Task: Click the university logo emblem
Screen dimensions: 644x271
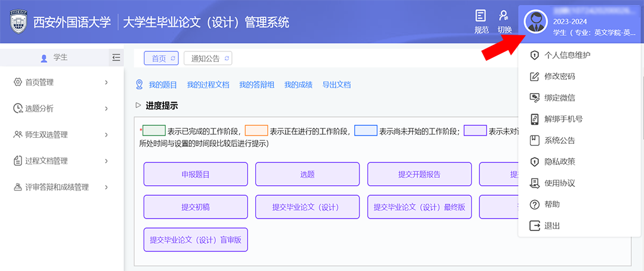Action: coord(18,22)
